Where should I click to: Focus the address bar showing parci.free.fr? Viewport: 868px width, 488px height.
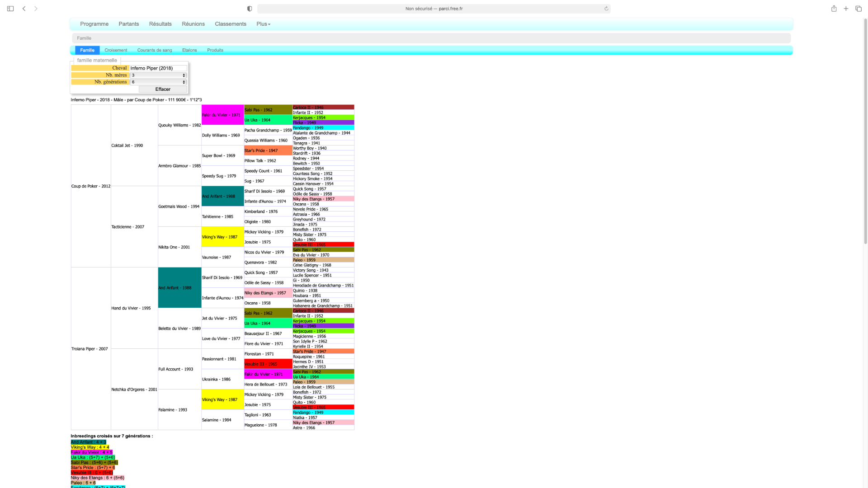(434, 9)
